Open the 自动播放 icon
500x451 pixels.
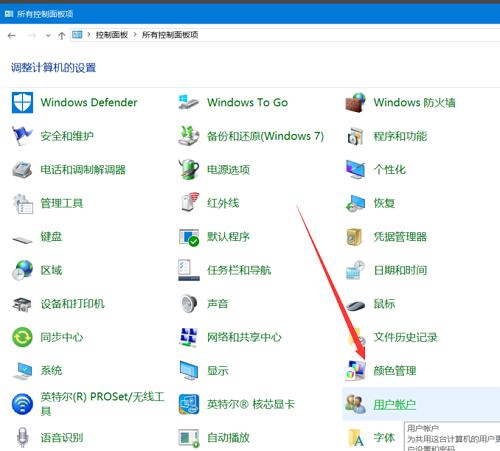coord(189,438)
